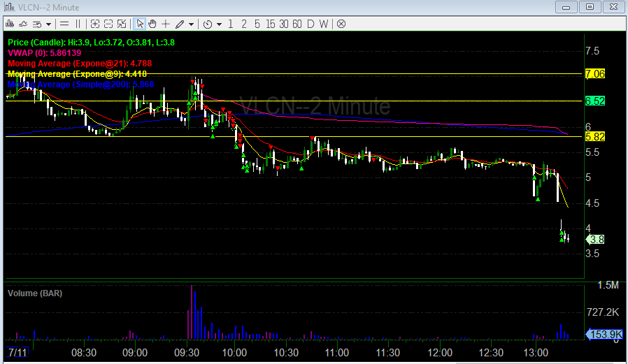Select the line chart style icon
Viewport: 628px width, 364px height.
(x=23, y=24)
